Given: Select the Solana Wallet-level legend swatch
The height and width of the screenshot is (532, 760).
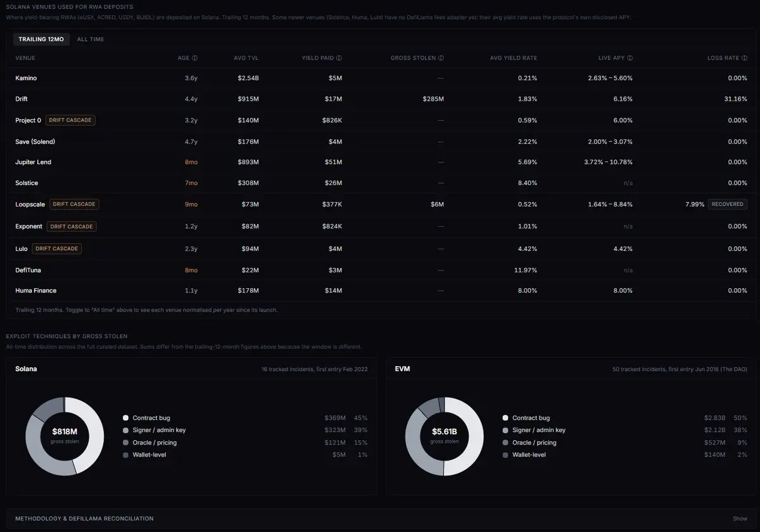Looking at the screenshot, I should point(125,455).
